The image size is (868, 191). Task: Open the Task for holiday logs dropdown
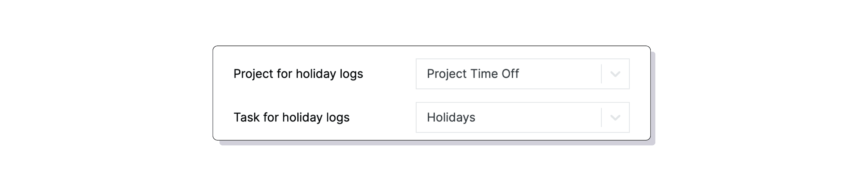click(522, 117)
